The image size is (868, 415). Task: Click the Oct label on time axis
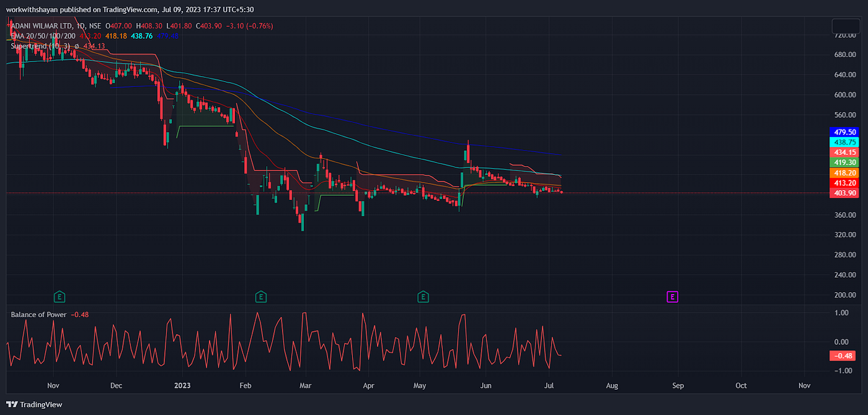pyautogui.click(x=741, y=386)
